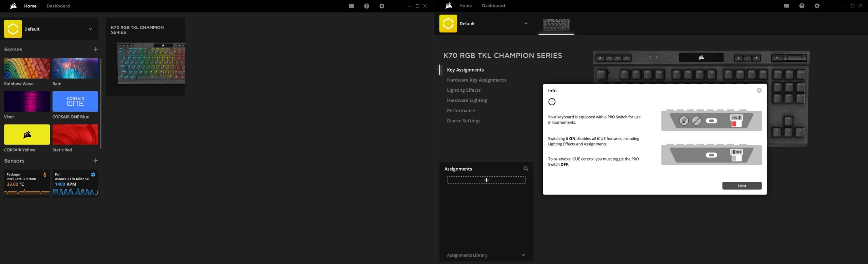Viewport: 868px width, 264px height.
Task: Go to Device Settings section
Action: (463, 121)
